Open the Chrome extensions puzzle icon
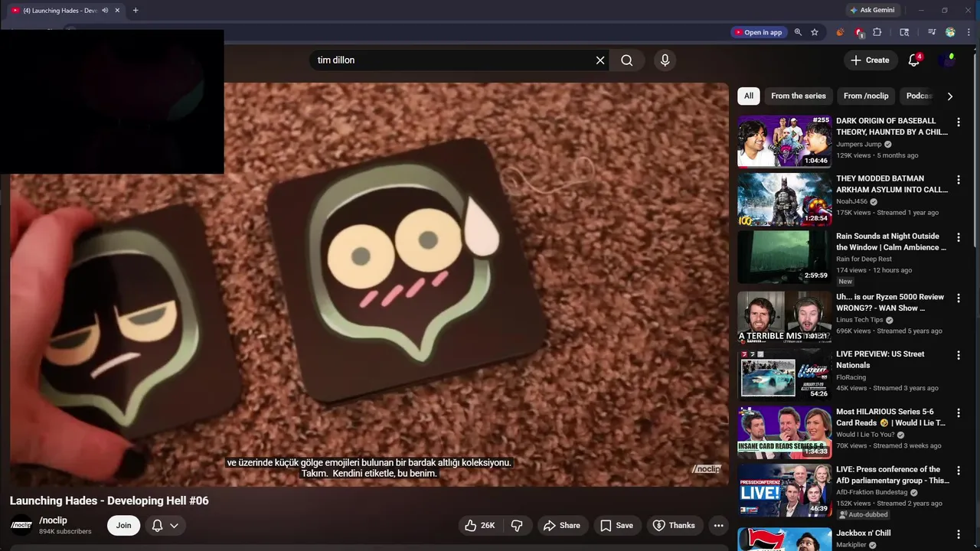Screen dimensions: 980x551 (877, 32)
